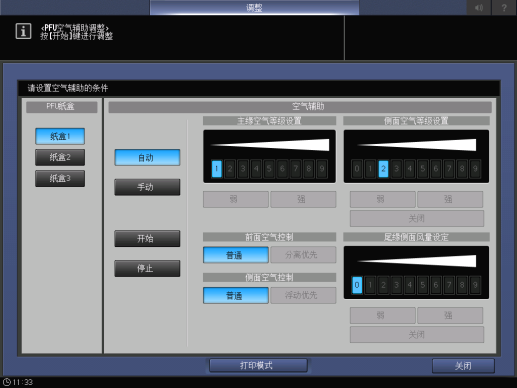Screen dimensions: 517x388
Task: Click the 尾缘侧面风量 wedge level indicator
Action: click(x=417, y=261)
